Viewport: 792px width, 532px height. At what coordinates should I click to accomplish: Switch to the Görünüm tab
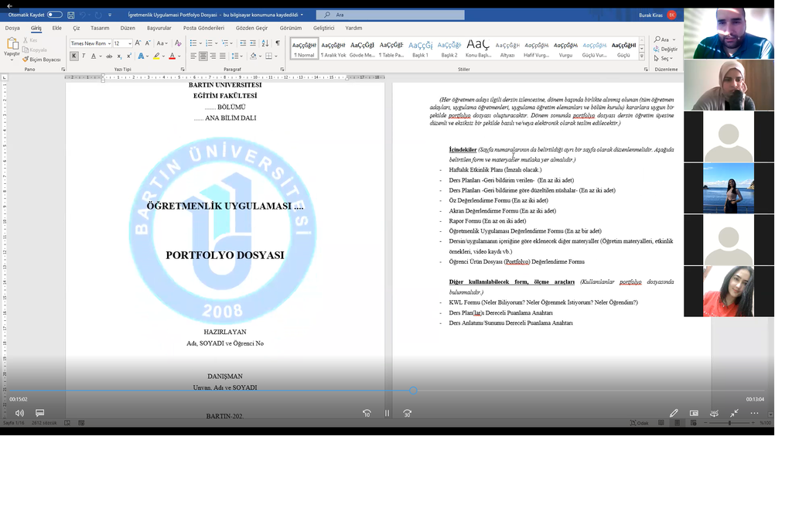pos(291,29)
